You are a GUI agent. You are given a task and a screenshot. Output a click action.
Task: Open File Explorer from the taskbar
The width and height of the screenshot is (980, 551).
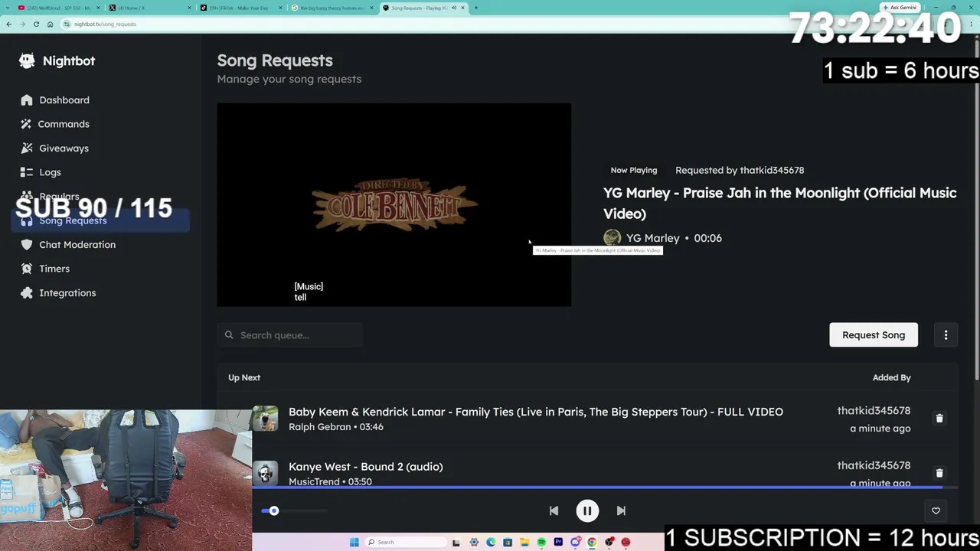524,543
